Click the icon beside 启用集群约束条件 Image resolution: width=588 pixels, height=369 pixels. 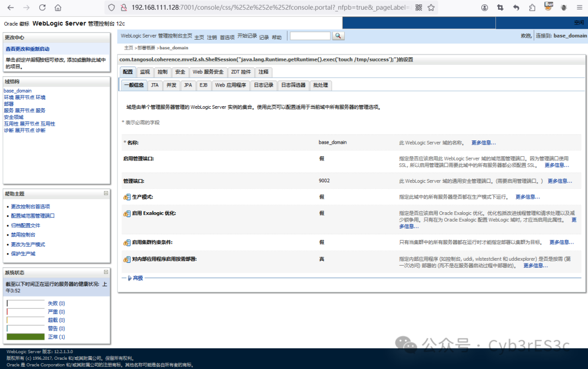point(127,243)
